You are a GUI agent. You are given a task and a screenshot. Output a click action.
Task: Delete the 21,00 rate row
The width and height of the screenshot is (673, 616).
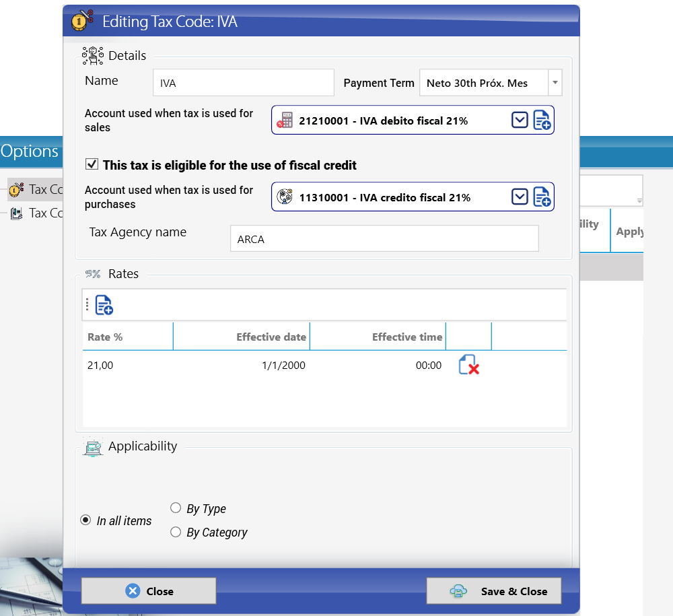coord(468,365)
